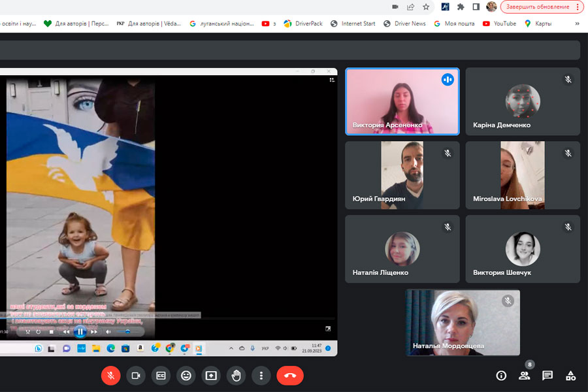The image size is (588, 392).
Task: Toggle the camera in the call controls
Action: [136, 376]
